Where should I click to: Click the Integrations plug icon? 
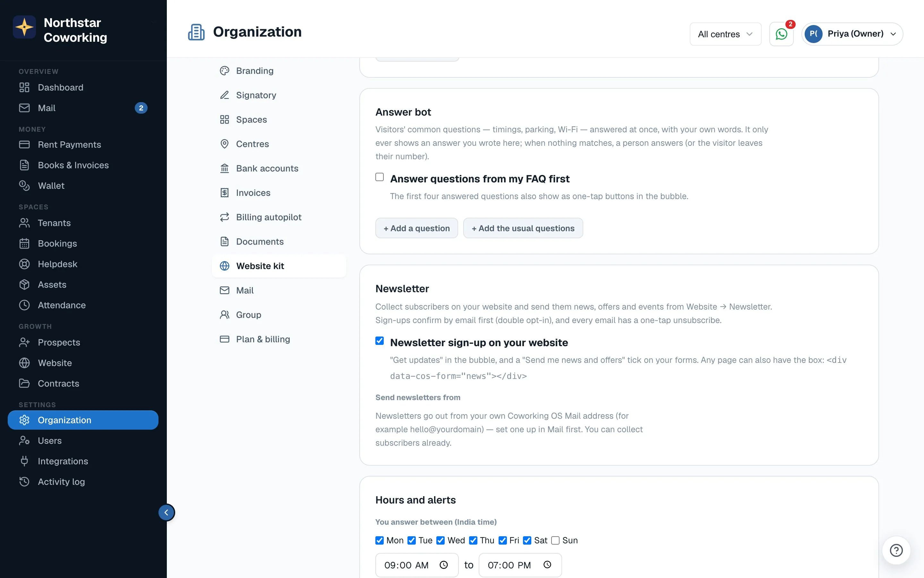24,461
